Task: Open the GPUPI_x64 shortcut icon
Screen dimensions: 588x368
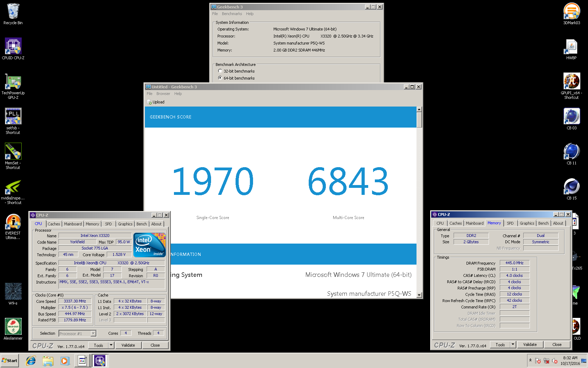Action: [x=572, y=86]
